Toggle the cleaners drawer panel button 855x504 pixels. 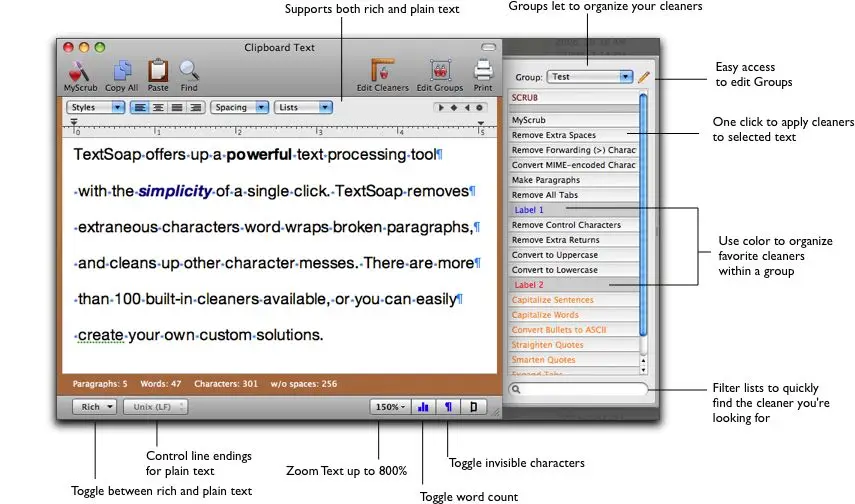tap(473, 406)
